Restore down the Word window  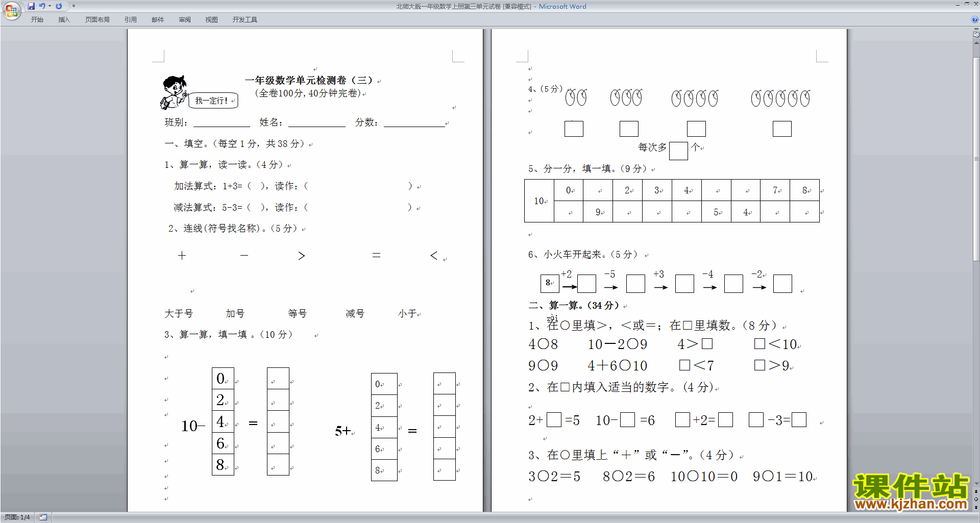[967, 5]
